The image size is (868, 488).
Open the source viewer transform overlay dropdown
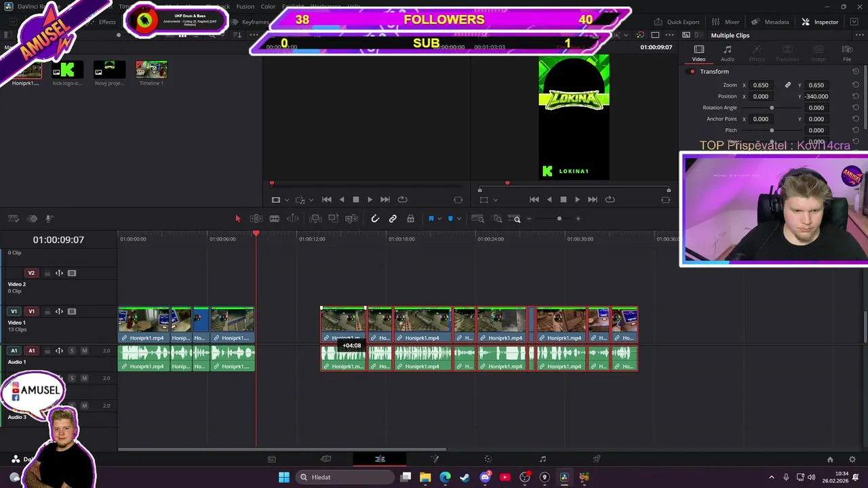[x=287, y=200]
